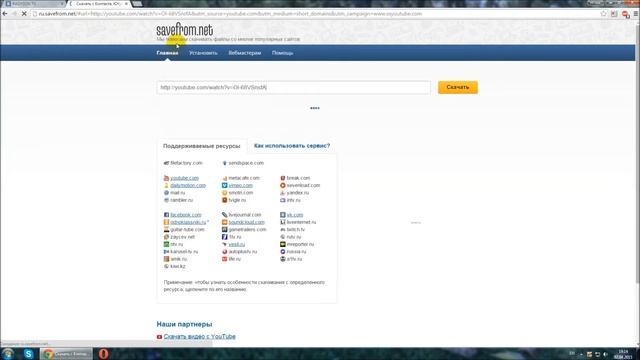Click the break.com icon
Image resolution: width=640 pixels, height=360 pixels.
tap(282, 178)
